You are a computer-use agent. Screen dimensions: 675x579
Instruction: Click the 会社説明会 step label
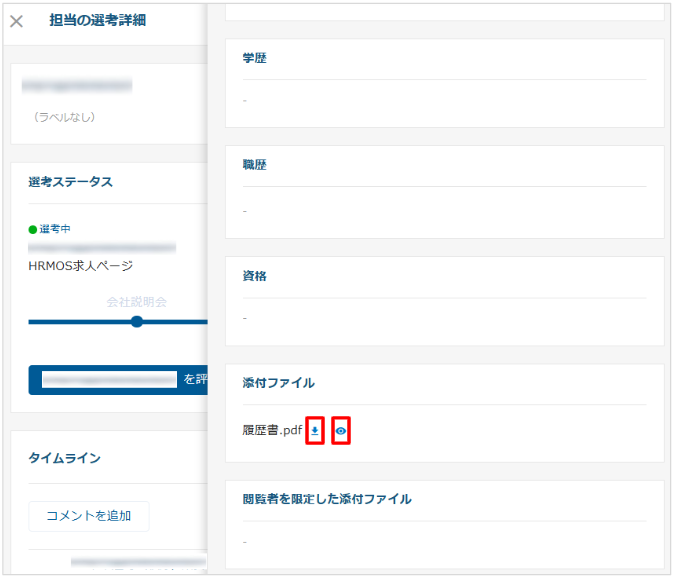tap(136, 301)
